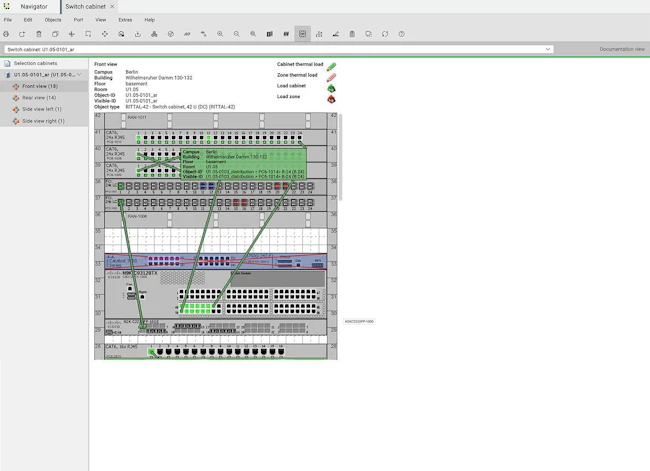Click the Catalyst switch at rack unit 33

216,261
